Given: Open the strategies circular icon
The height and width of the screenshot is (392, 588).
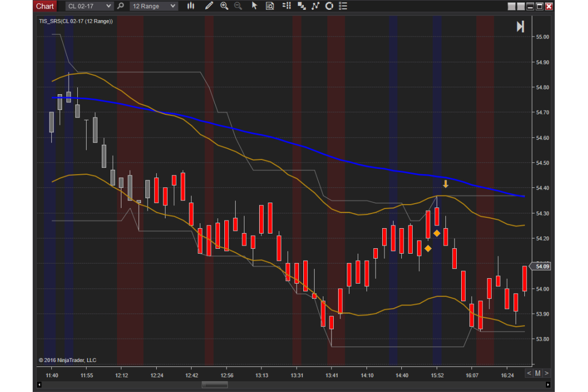Looking at the screenshot, I should pyautogui.click(x=329, y=5).
